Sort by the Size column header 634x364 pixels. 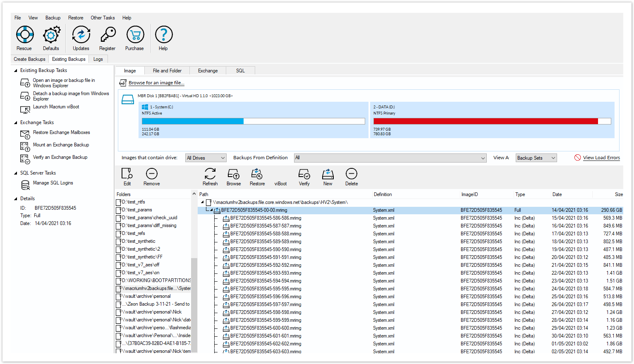pyautogui.click(x=619, y=194)
